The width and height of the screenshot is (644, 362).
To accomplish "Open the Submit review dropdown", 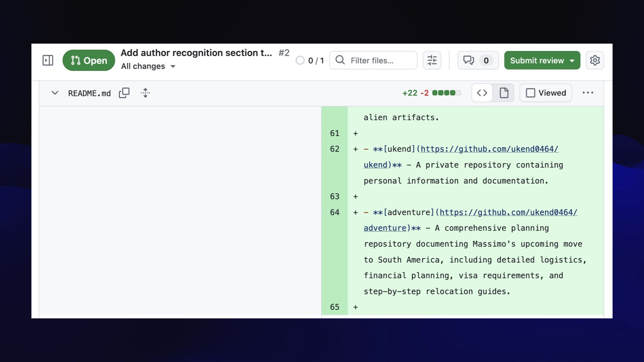I will pyautogui.click(x=542, y=60).
